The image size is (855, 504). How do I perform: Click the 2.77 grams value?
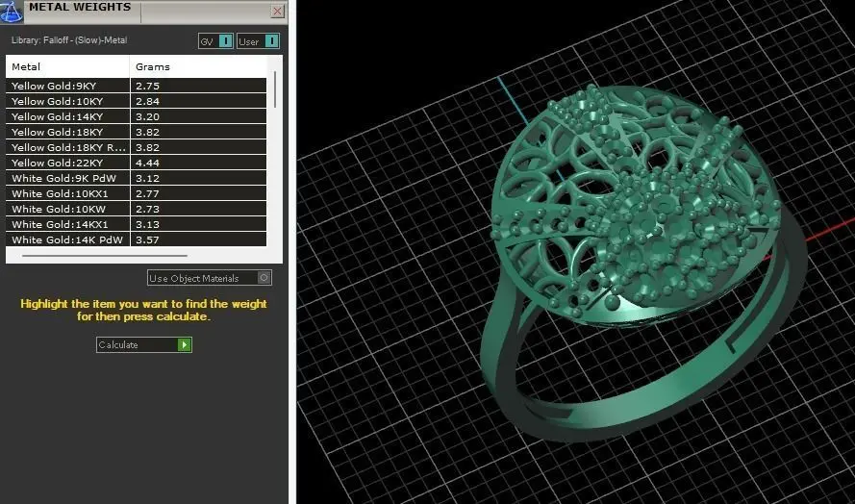point(147,193)
